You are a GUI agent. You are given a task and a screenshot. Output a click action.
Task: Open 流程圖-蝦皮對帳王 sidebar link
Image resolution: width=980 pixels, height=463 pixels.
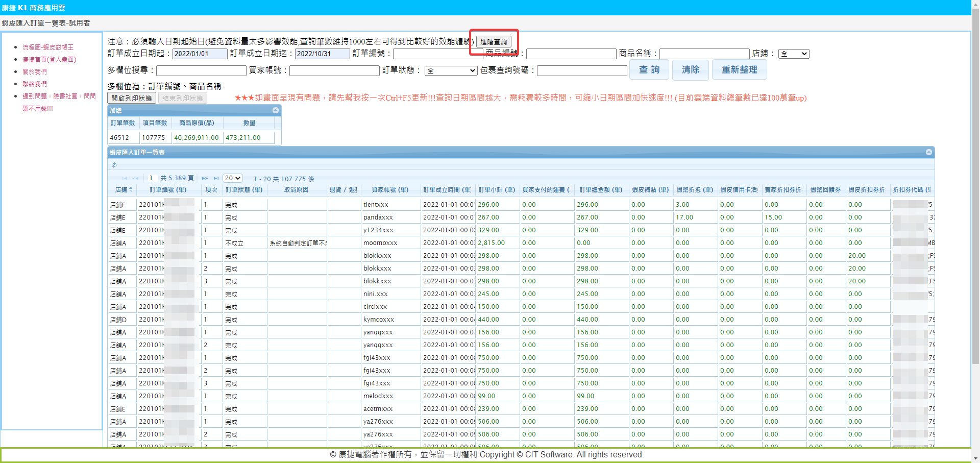[x=48, y=47]
